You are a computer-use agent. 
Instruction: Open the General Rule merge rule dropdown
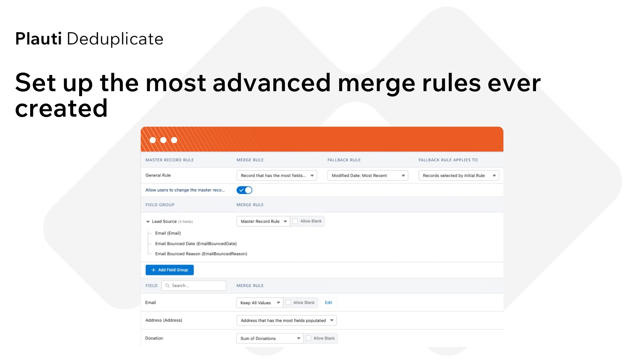coord(276,175)
